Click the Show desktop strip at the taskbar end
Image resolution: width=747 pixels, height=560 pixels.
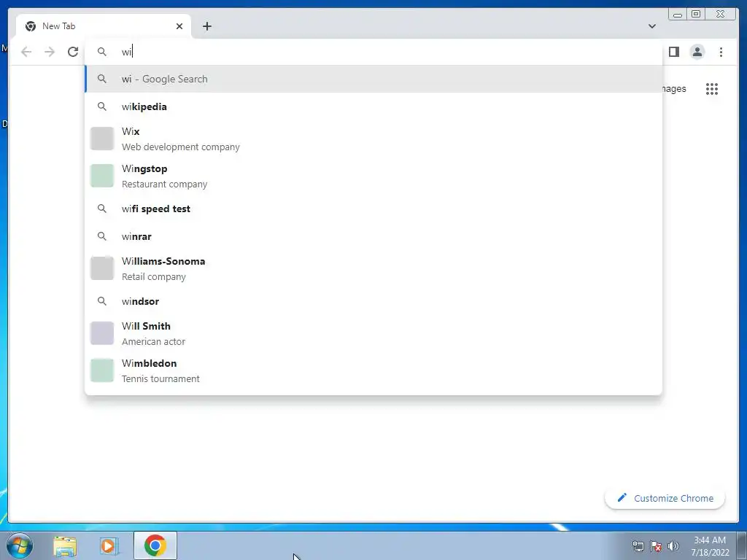(742, 546)
